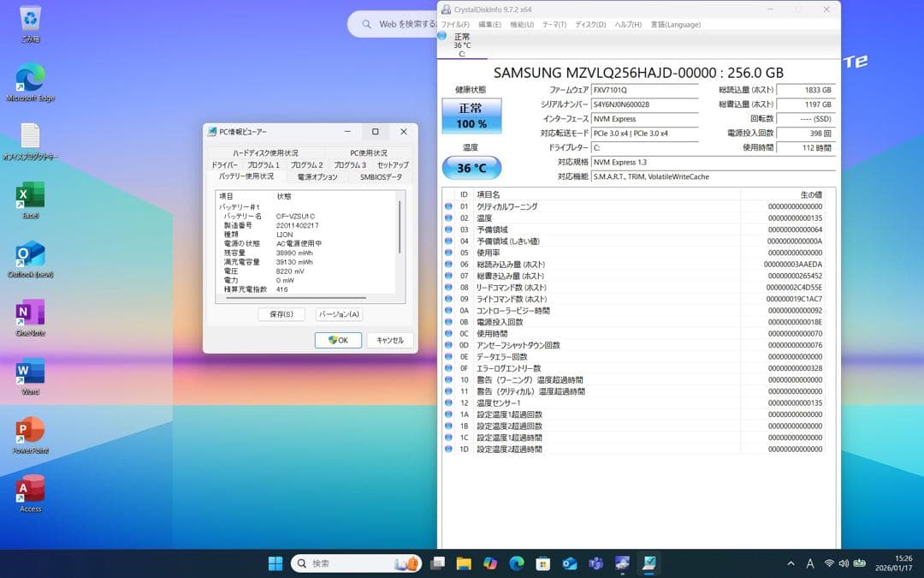Click the blue dot next to クリティカルワーニング

click(x=447, y=206)
